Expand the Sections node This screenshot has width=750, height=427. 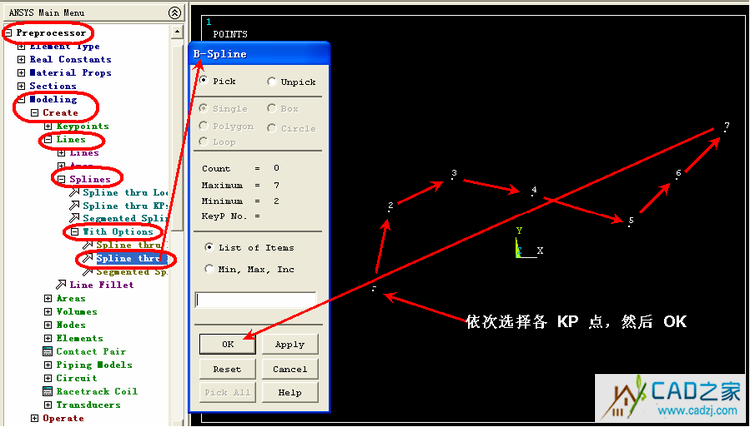tap(21, 87)
